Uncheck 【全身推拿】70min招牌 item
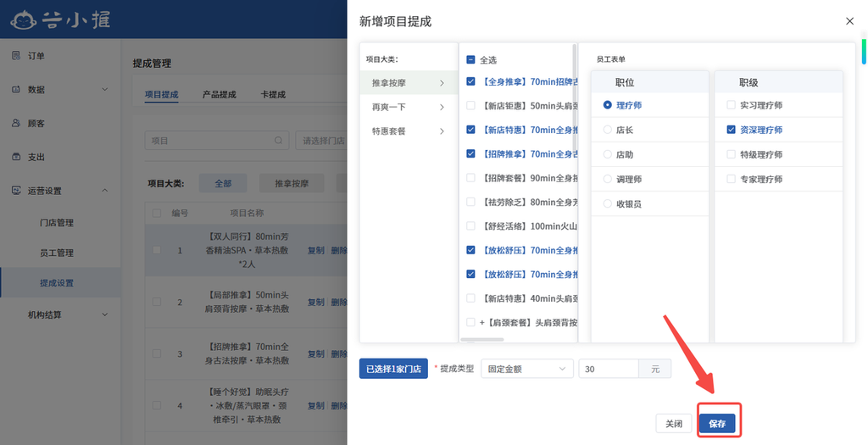The width and height of the screenshot is (868, 445). click(470, 81)
